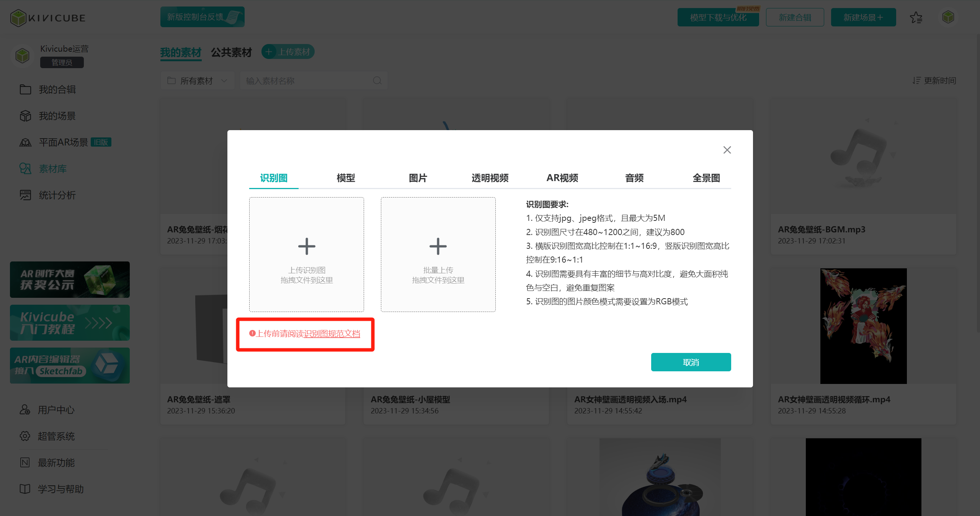Switch to the 模型 tab in the dialog
Viewport: 980px width, 516px height.
(346, 178)
